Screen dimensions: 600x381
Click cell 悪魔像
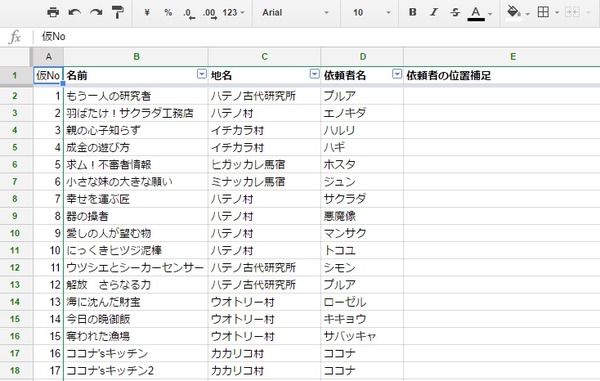362,216
